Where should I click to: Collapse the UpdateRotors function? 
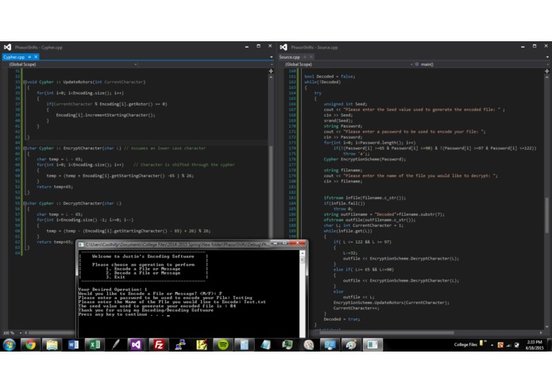point(25,82)
